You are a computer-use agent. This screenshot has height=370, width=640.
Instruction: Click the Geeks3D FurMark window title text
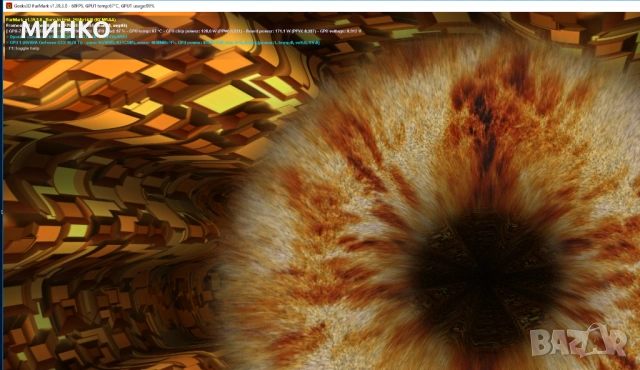84,6
